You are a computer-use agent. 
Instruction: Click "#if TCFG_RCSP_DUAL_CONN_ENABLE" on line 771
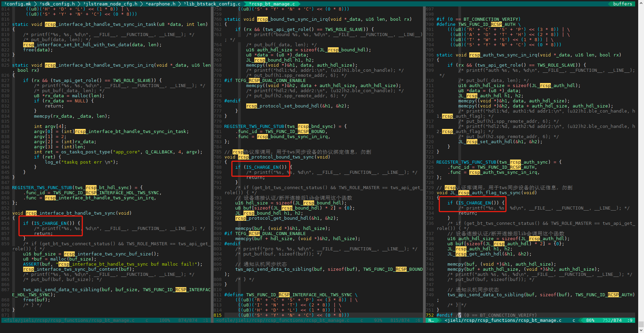pyautogui.click(x=265, y=80)
